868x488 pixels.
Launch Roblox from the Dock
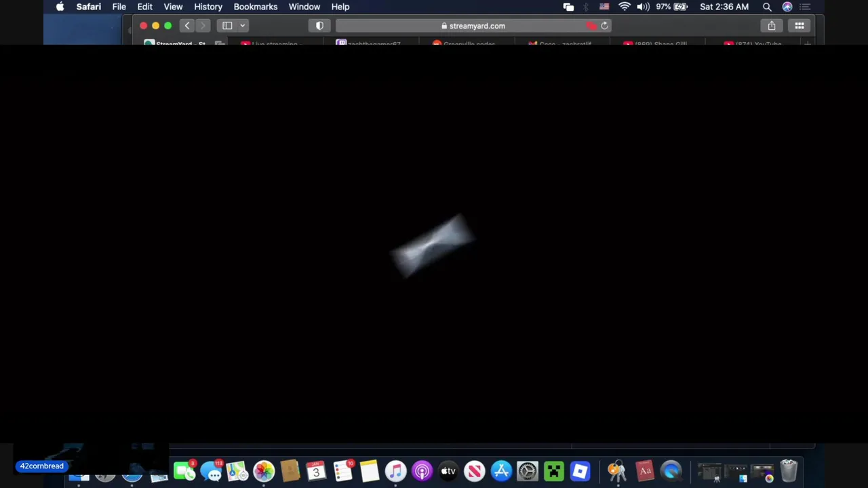pos(580,471)
